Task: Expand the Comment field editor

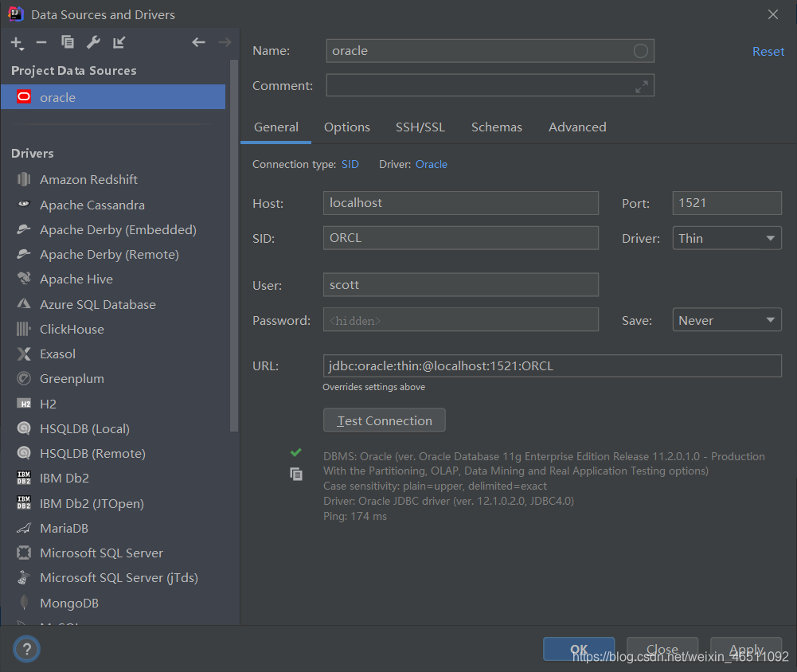Action: point(642,87)
